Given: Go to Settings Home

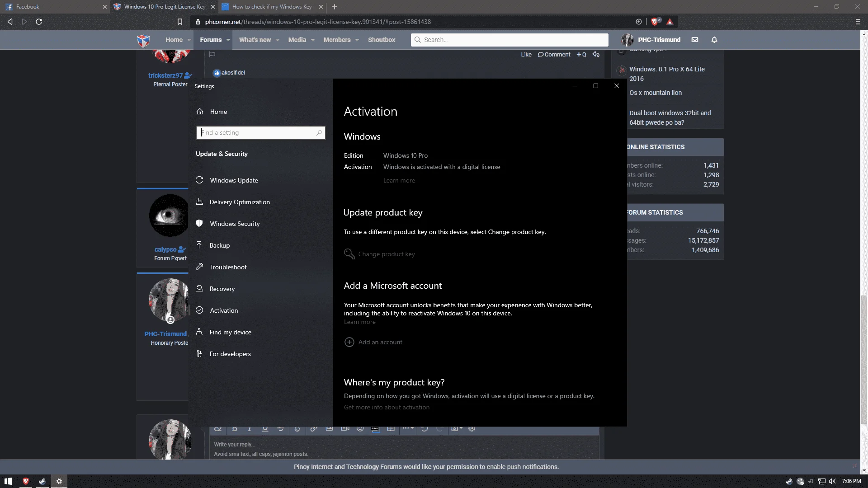Looking at the screenshot, I should [212, 112].
